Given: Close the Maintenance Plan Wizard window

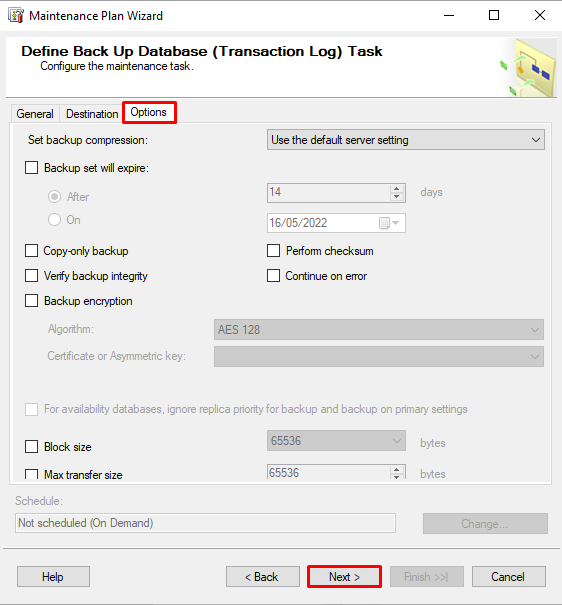Looking at the screenshot, I should click(540, 15).
